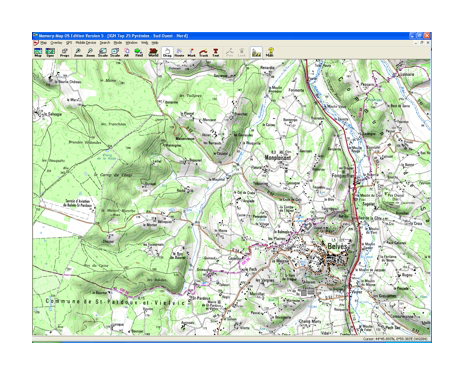This screenshot has height=376, width=464.
Task: Click the first Zoom magnifier icon
Action: [x=78, y=52]
